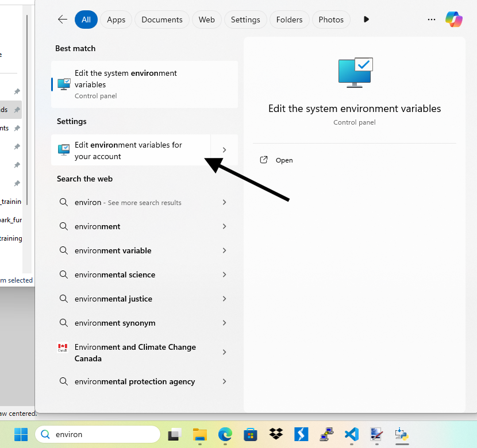Open Copilot from the search window
477x448 pixels.
454,19
